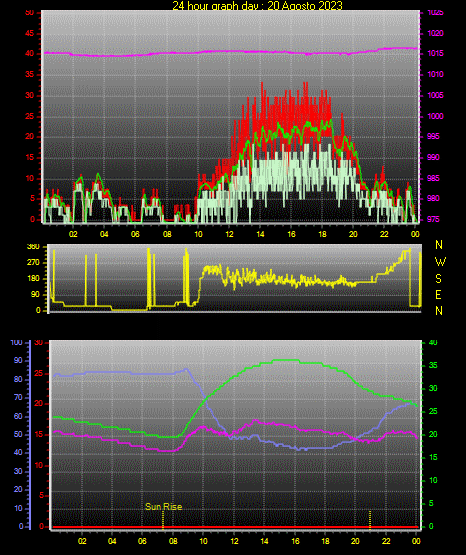
Task: Click the 100 humidity axis label
Action: (x=16, y=342)
